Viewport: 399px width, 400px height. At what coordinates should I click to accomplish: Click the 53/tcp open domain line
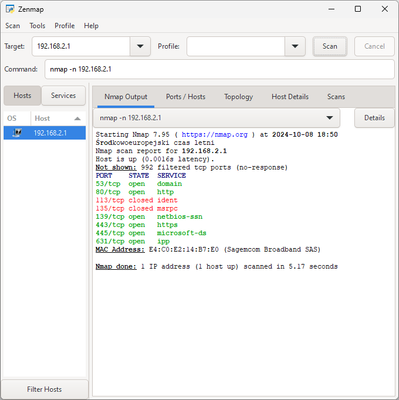tap(139, 184)
